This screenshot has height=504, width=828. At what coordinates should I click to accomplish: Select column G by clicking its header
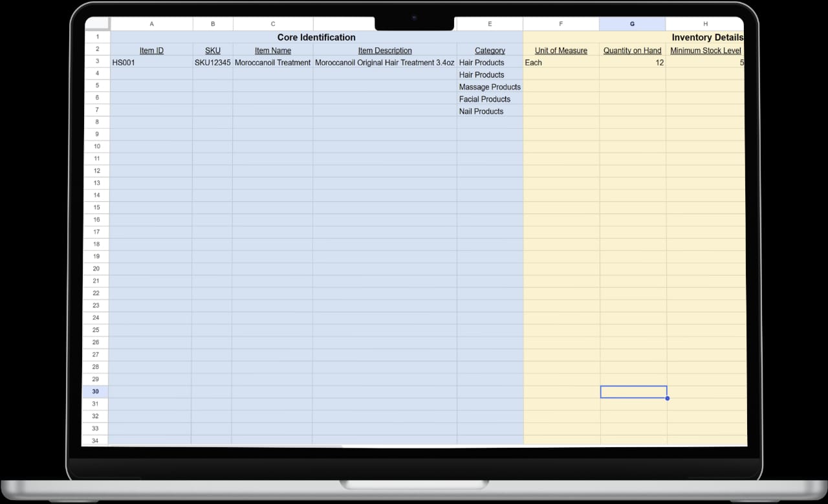point(632,24)
